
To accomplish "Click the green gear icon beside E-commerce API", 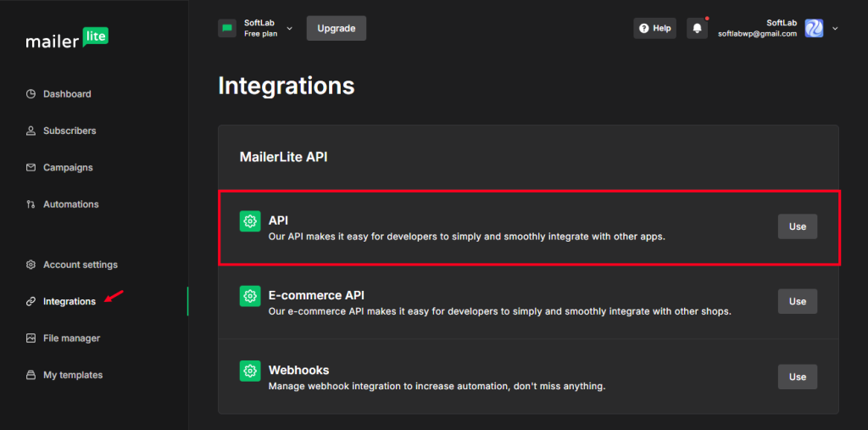I will click(250, 297).
